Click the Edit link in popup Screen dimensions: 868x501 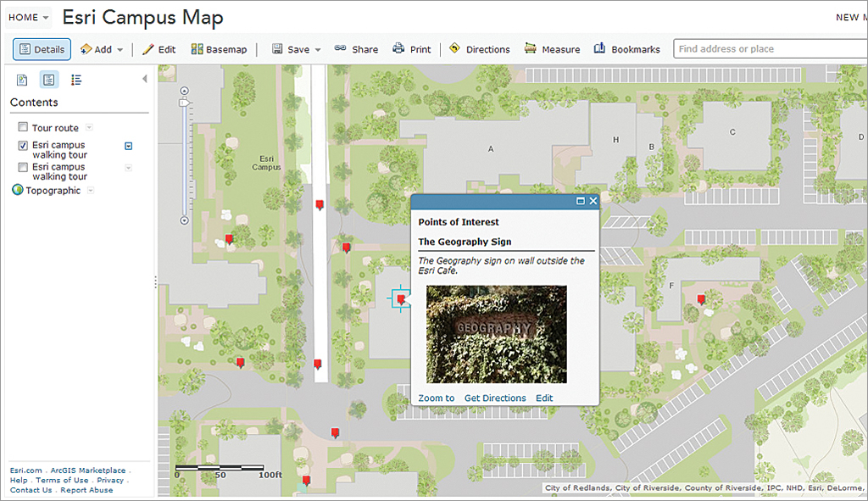[x=544, y=398]
